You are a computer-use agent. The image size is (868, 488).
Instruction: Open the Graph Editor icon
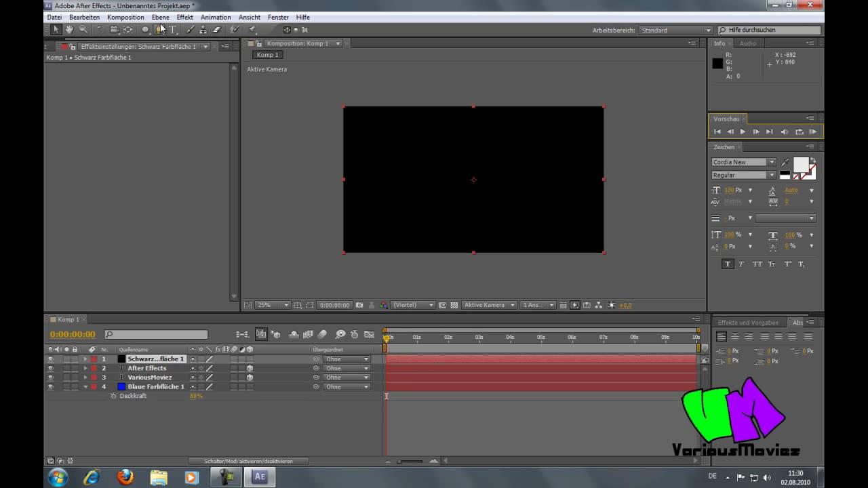coord(369,334)
